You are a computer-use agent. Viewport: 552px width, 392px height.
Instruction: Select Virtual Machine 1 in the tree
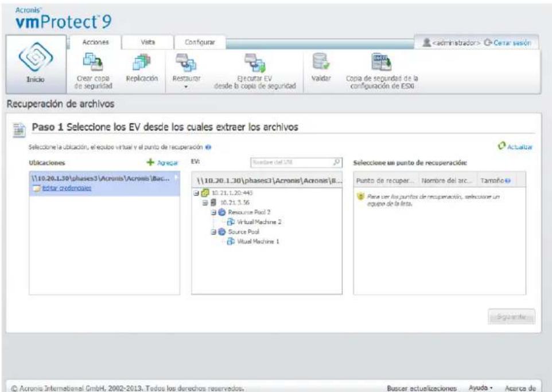pos(258,241)
